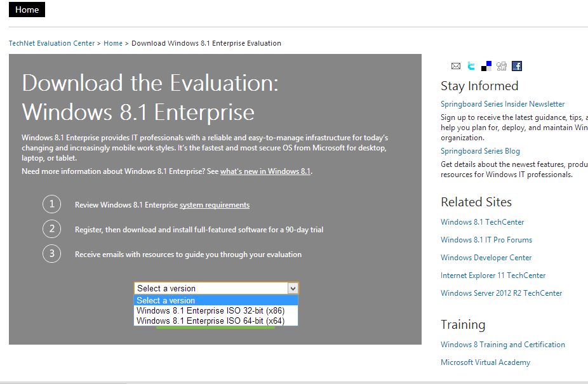Open the "what's new in Windows 8.1" link
The height and width of the screenshot is (384, 588).
click(265, 171)
